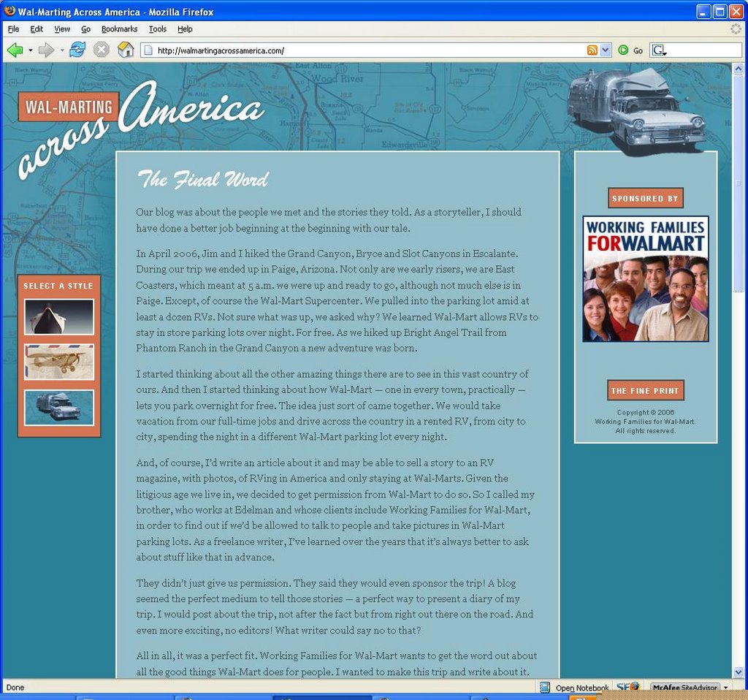Click the vintage car and trailer header image

click(636, 112)
